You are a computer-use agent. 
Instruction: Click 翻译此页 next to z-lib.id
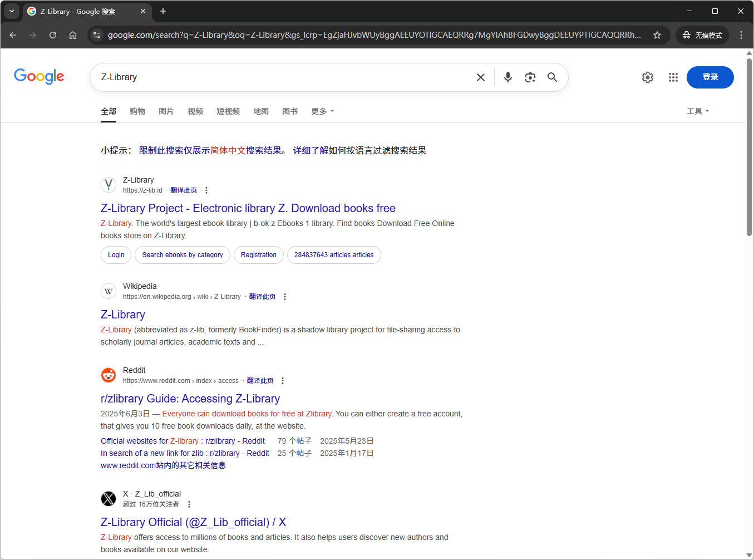tap(184, 190)
